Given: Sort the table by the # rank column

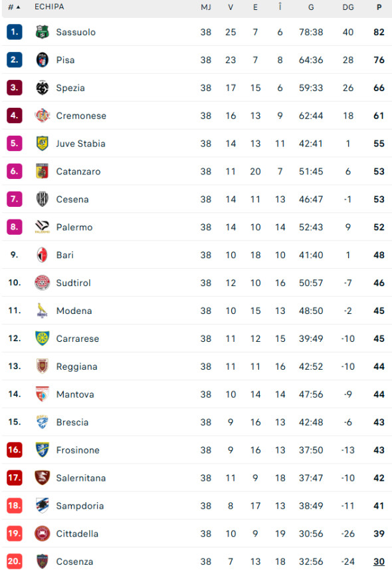Looking at the screenshot, I should pyautogui.click(x=14, y=7).
